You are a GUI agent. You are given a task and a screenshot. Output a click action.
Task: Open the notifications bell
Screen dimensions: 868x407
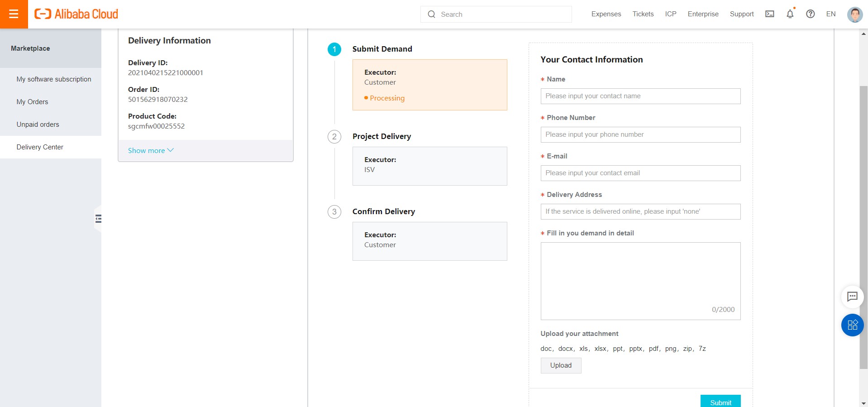pos(790,14)
